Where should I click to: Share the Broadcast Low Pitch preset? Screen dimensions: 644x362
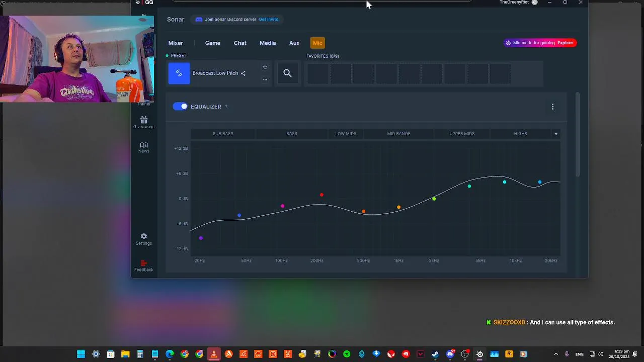click(243, 73)
